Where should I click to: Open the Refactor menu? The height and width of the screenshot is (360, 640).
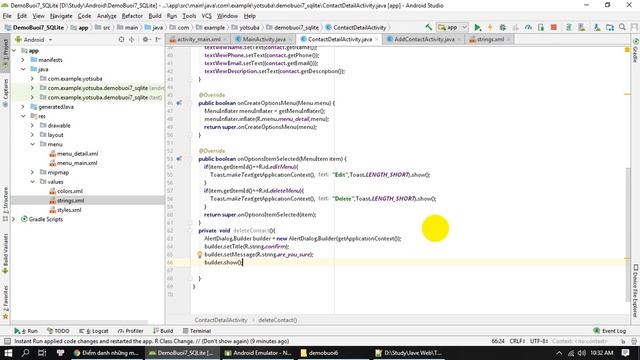click(x=132, y=16)
